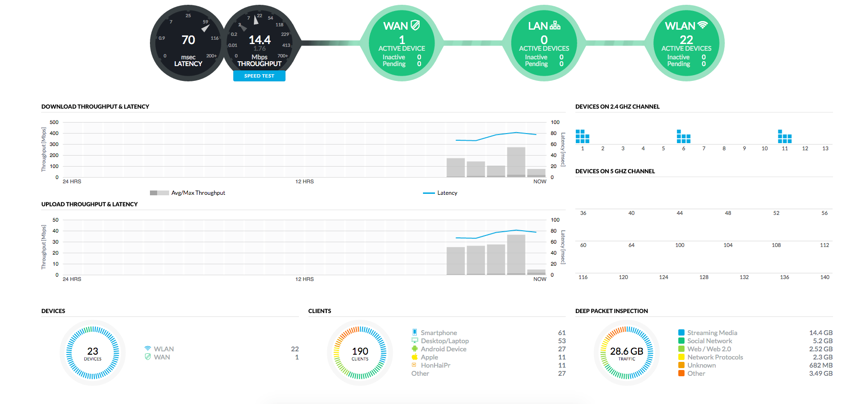Open Streaming Media traffic entry
This screenshot has width=868, height=404.
(755, 333)
